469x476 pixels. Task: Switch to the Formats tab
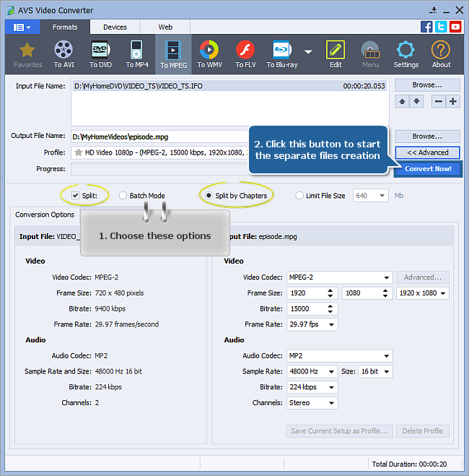[x=65, y=27]
